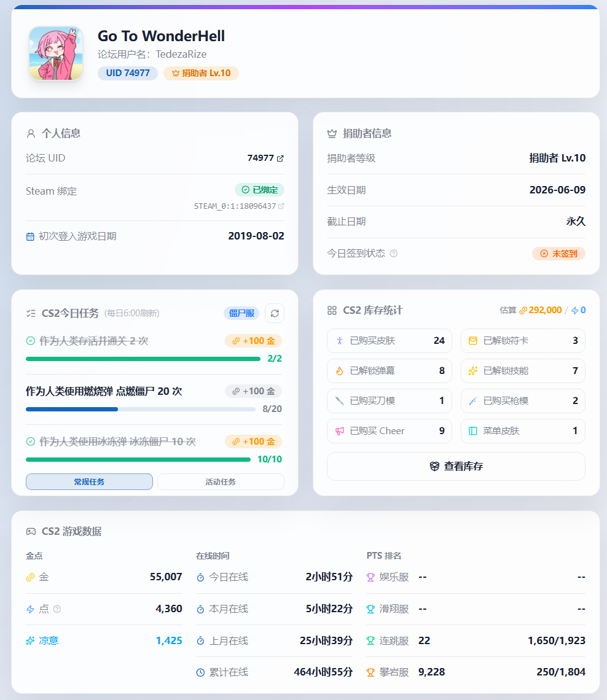This screenshot has height=700, width=607.
Task: Click the green trophy icon for 连跳服
Action: (x=370, y=641)
